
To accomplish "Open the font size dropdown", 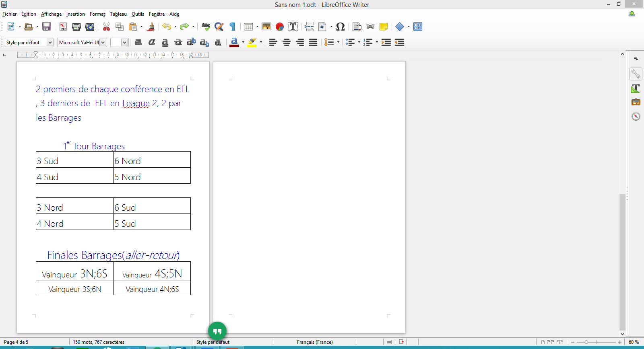I will [124, 42].
